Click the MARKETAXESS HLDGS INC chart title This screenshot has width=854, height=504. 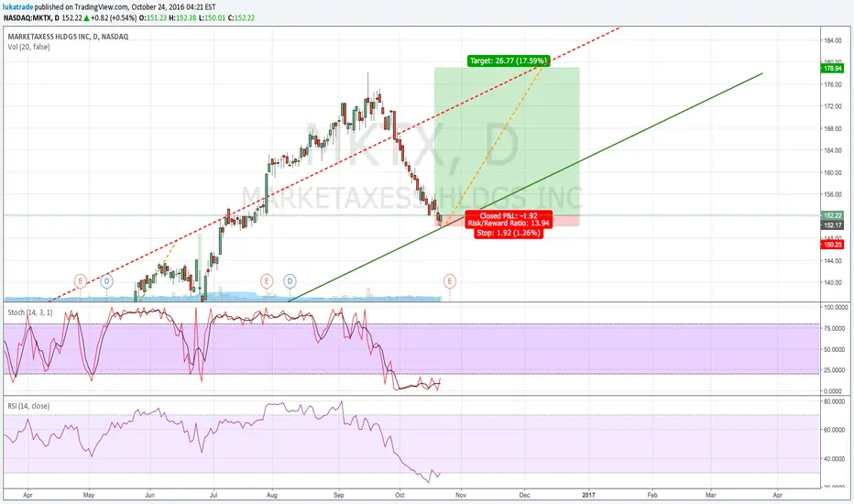coord(68,37)
